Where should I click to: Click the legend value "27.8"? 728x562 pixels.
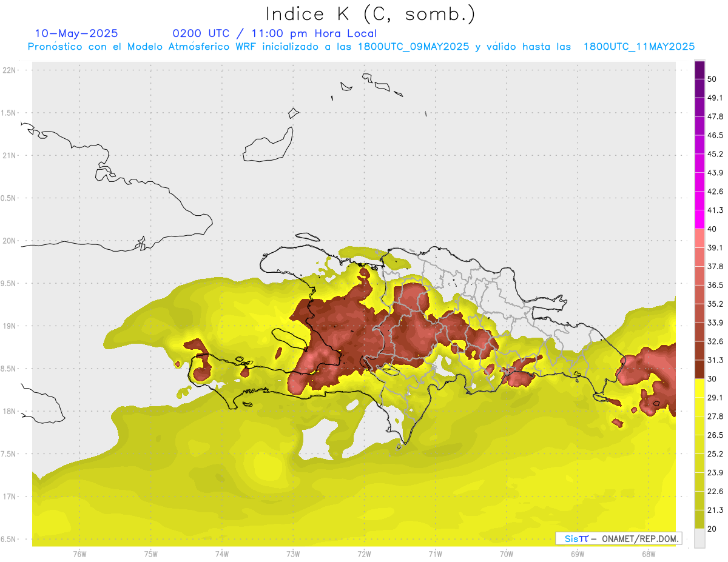pyautogui.click(x=715, y=416)
